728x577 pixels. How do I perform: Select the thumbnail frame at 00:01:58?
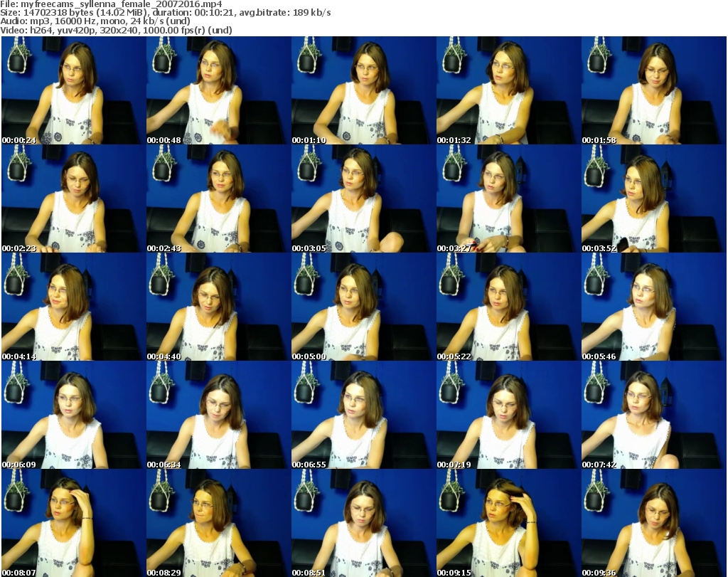[653, 90]
